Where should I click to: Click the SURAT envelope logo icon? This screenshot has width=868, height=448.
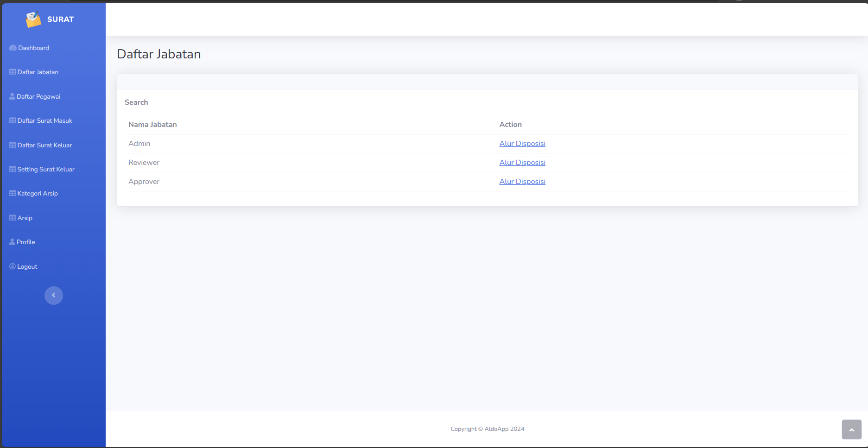point(33,19)
